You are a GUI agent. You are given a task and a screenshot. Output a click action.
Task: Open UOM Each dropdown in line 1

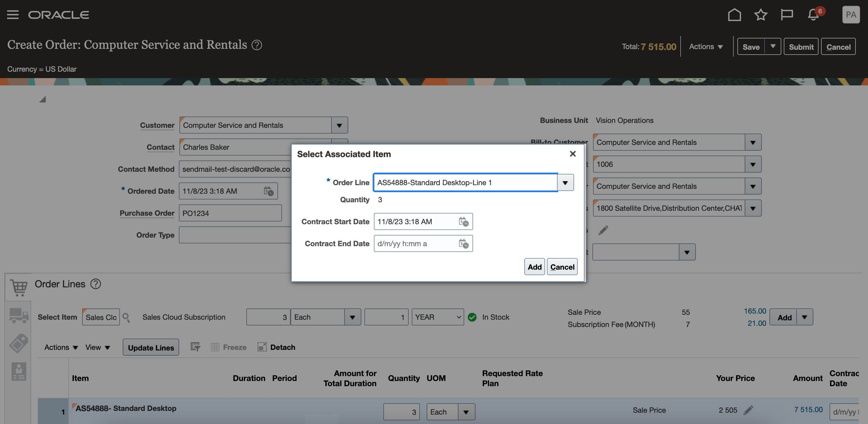pos(466,412)
